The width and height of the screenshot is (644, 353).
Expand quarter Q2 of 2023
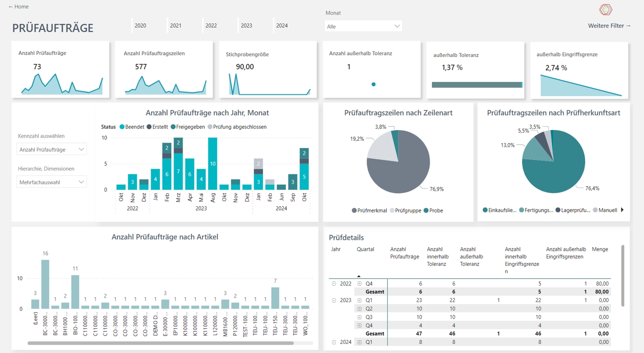click(x=360, y=309)
